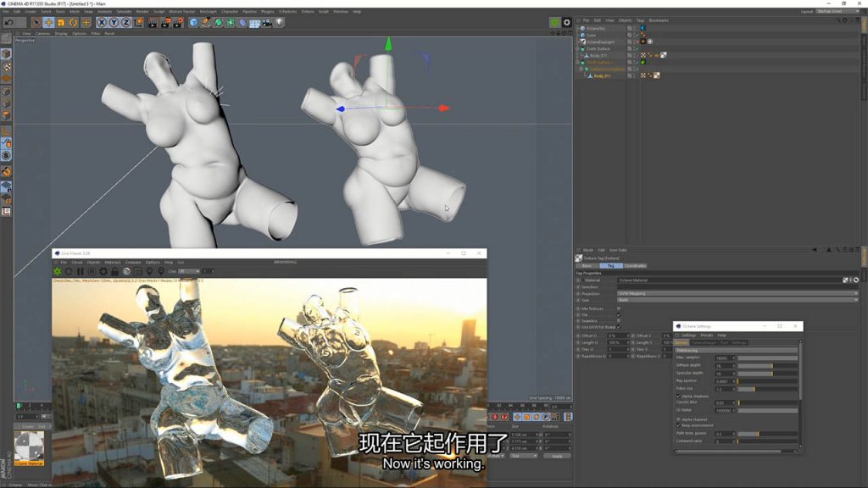Click the Max. samples stepper arrows

(x=734, y=358)
